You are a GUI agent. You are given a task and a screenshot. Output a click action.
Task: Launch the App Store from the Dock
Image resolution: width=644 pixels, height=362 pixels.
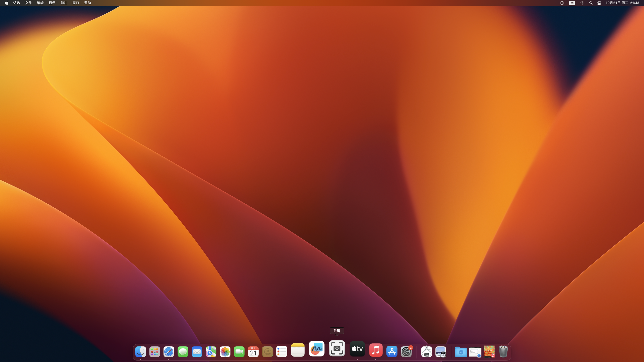[392, 351]
